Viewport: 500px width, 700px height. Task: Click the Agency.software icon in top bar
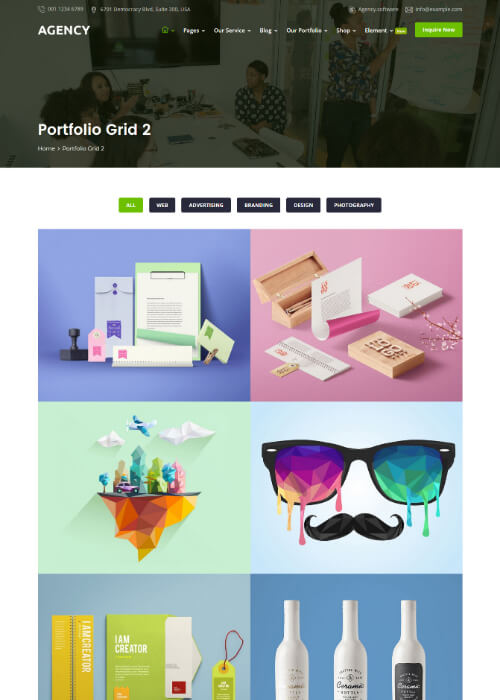tap(352, 9)
